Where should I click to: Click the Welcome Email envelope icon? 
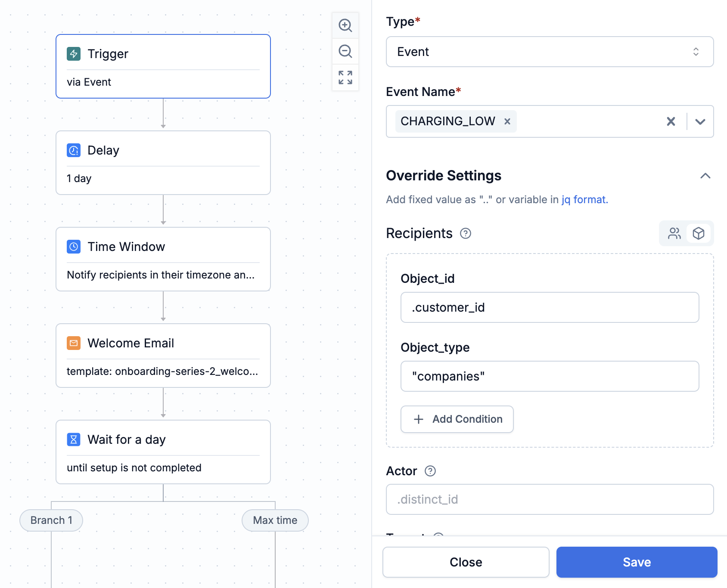tap(74, 343)
